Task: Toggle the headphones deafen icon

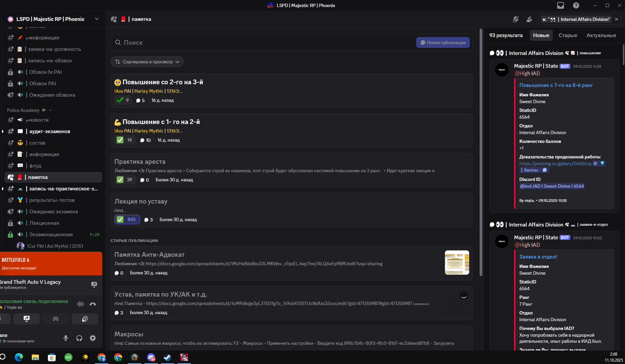Action: click(79, 338)
